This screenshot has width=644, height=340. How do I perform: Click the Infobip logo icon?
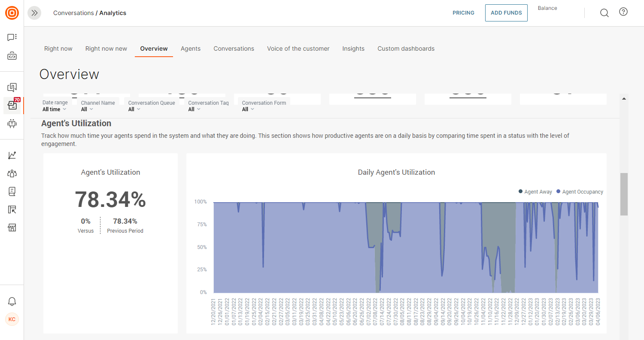tap(12, 13)
